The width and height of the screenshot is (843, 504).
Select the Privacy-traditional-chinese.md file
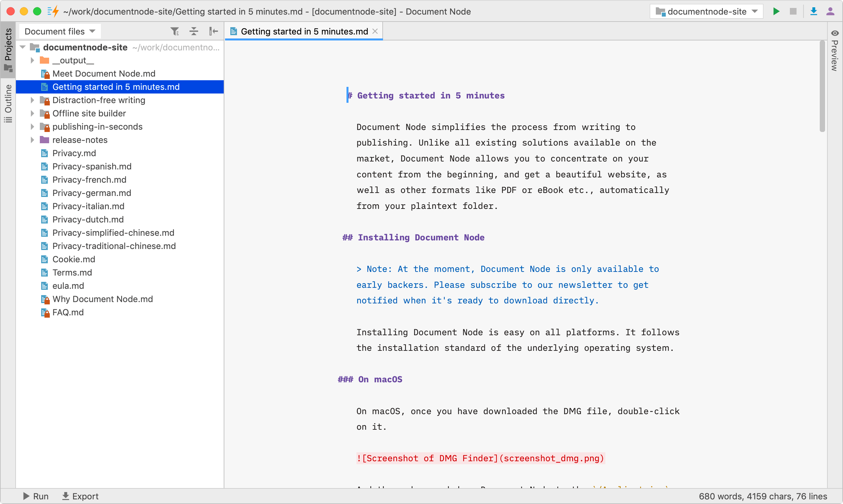click(114, 246)
